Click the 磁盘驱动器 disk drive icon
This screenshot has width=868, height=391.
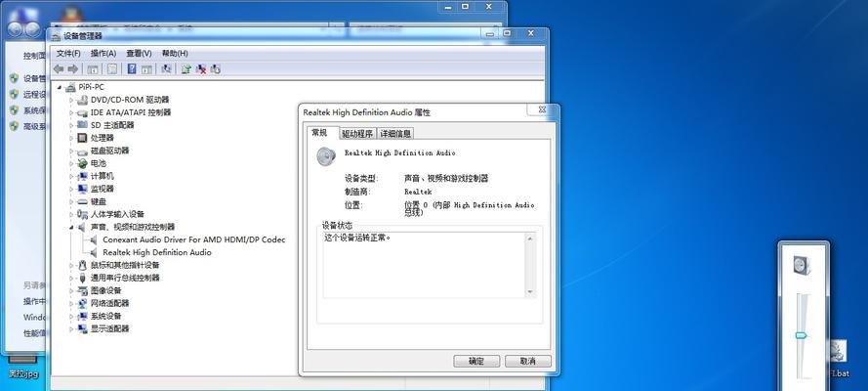click(82, 151)
